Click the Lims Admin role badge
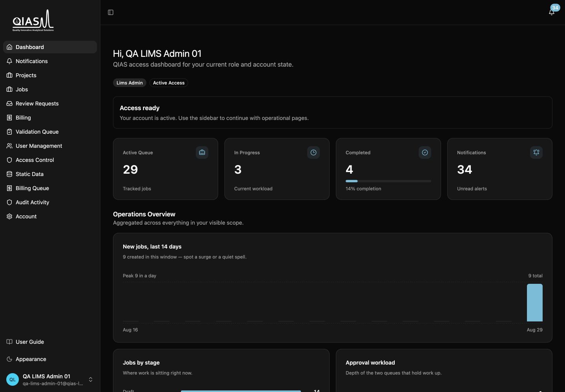This screenshot has height=392, width=565. (129, 83)
